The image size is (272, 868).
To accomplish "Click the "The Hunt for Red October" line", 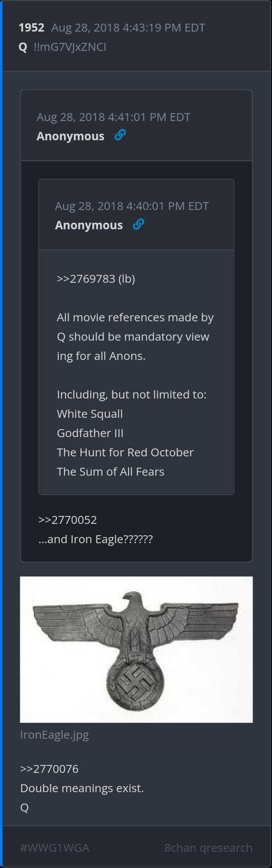I will point(125,452).
